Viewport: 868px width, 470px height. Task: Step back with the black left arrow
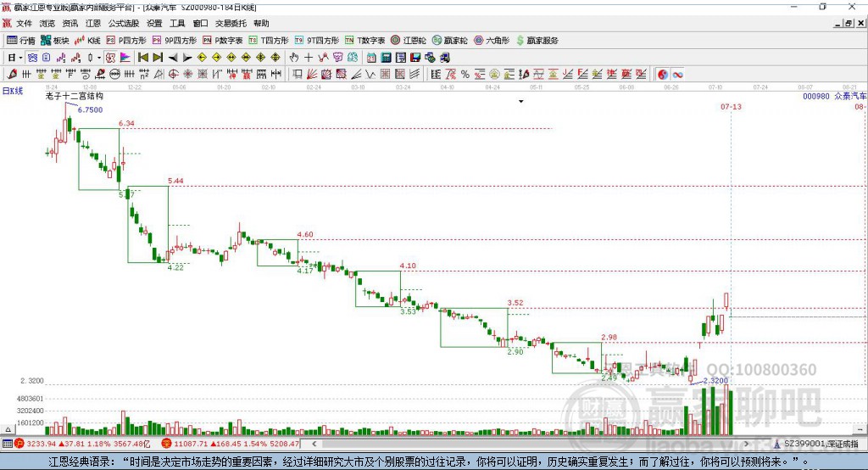click(173, 58)
